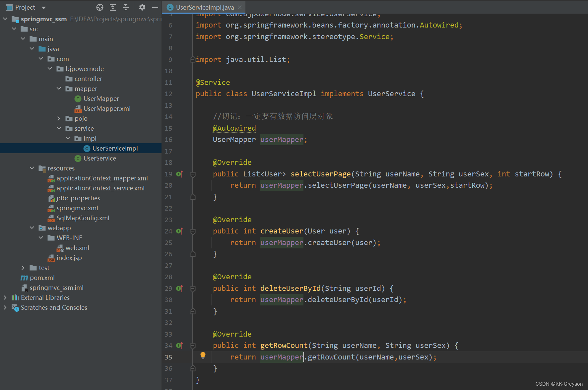Image resolution: width=588 pixels, height=390 pixels.
Task: Collapse the com package
Action: click(x=41, y=59)
